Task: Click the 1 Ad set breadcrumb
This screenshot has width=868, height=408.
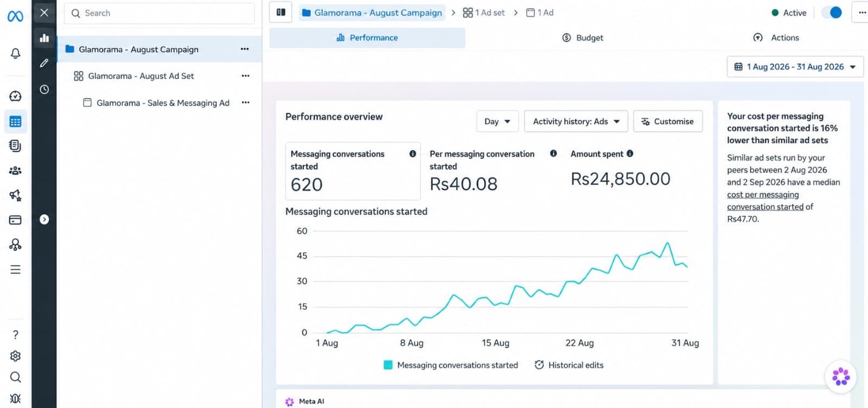Action: point(484,12)
